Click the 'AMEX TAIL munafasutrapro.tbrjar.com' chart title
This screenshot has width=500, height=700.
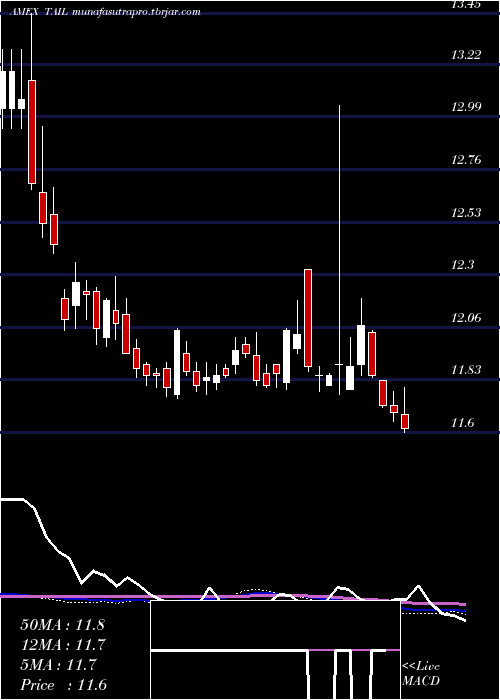(107, 12)
